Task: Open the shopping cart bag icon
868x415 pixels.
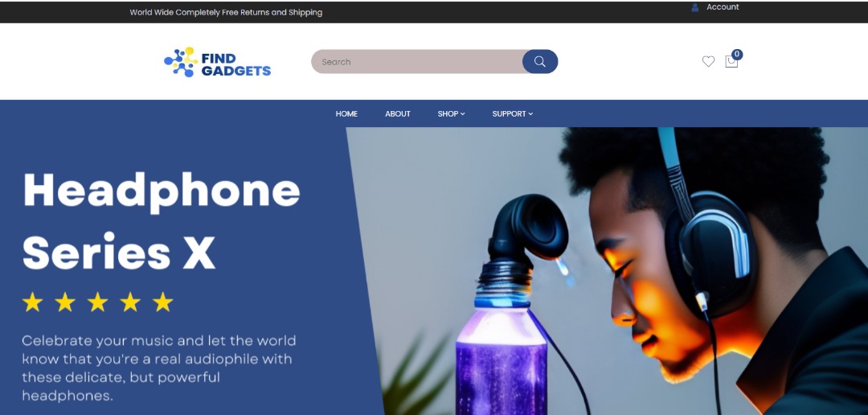Action: pyautogui.click(x=731, y=61)
